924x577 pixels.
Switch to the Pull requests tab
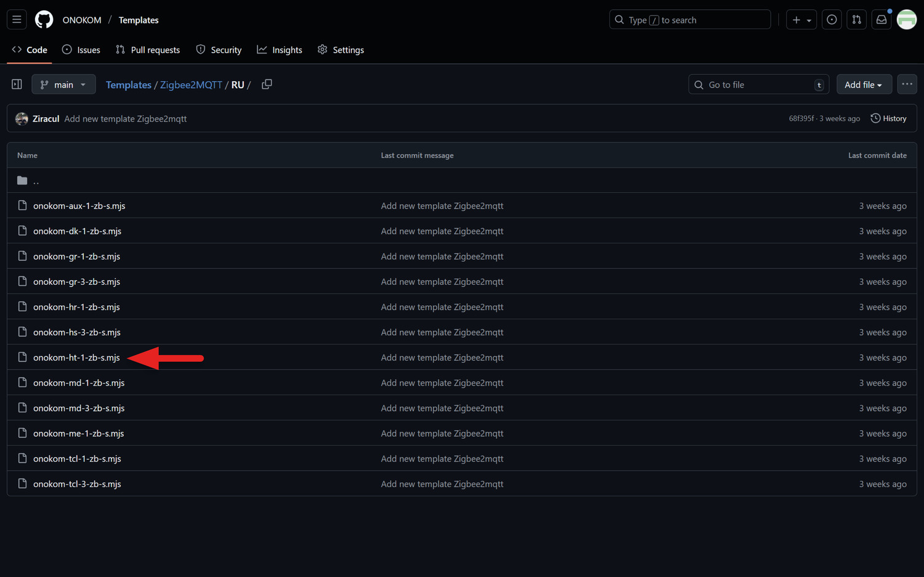tap(148, 50)
